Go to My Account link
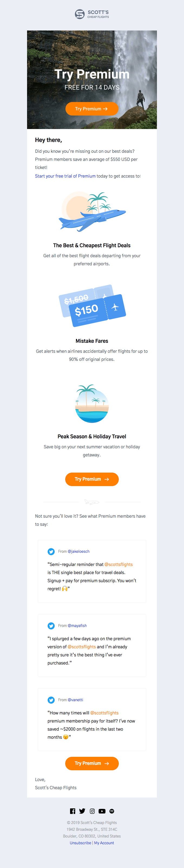This screenshot has width=184, height=868. click(104, 843)
